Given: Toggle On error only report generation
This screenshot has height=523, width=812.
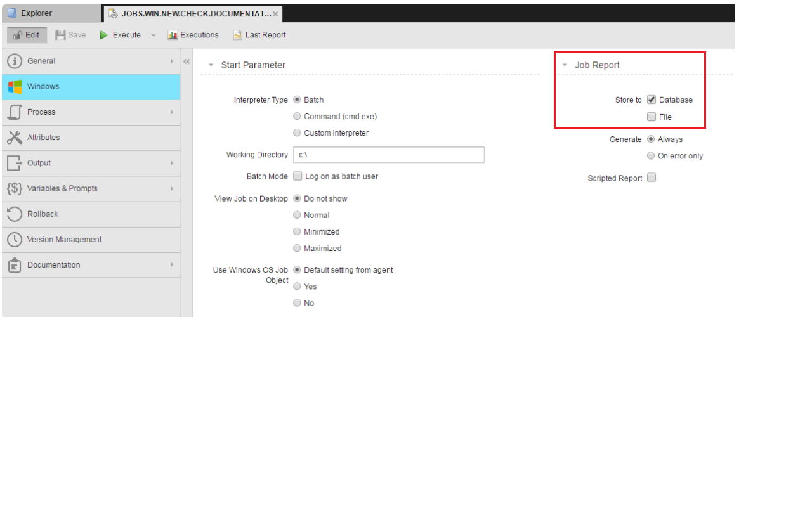Looking at the screenshot, I should point(650,155).
